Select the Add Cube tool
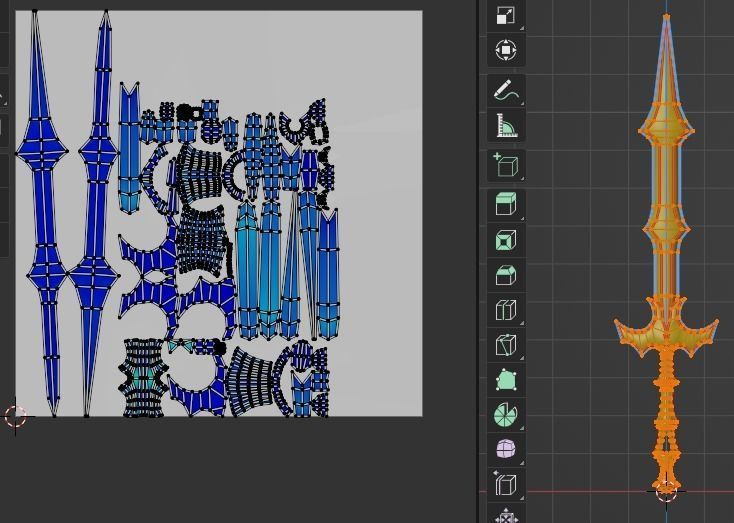This screenshot has width=734, height=523. (506, 165)
